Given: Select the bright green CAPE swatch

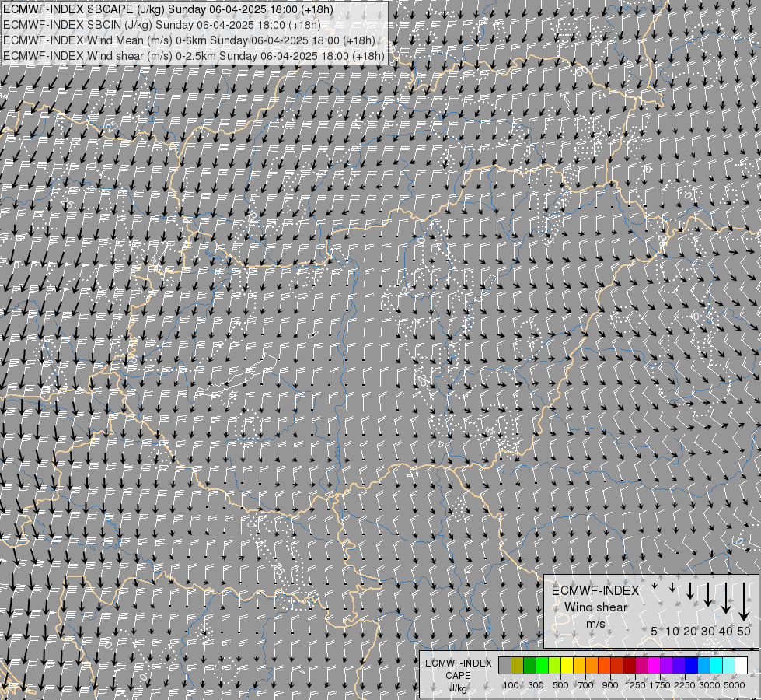Looking at the screenshot, I should [542, 665].
